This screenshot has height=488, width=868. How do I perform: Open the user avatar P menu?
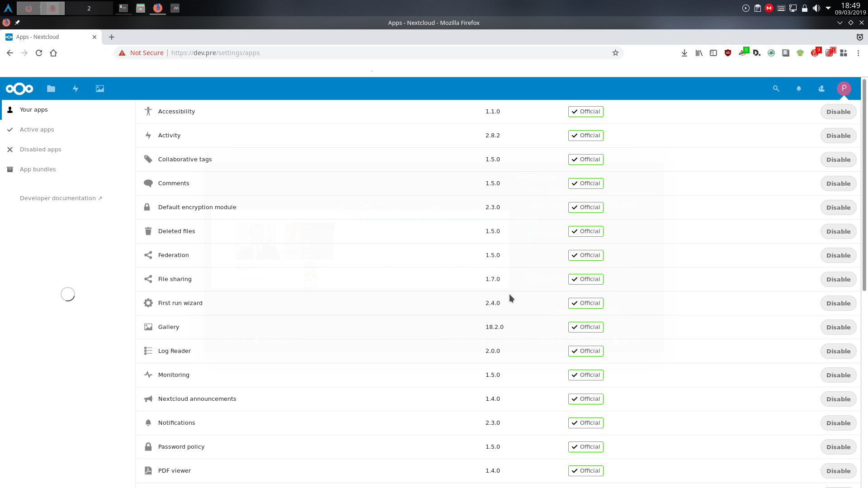844,89
